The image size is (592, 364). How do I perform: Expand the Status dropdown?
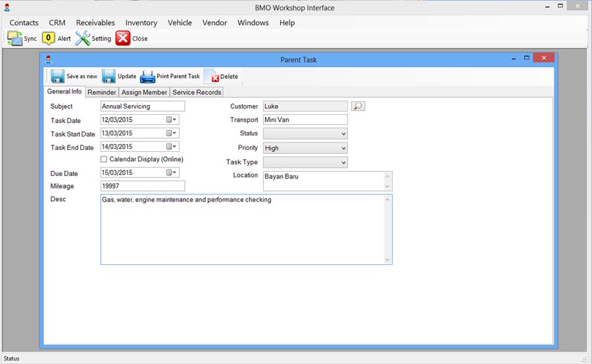343,133
